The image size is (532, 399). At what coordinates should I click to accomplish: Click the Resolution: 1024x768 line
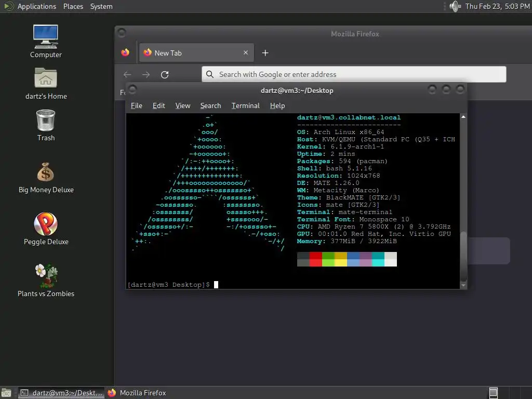click(x=338, y=176)
